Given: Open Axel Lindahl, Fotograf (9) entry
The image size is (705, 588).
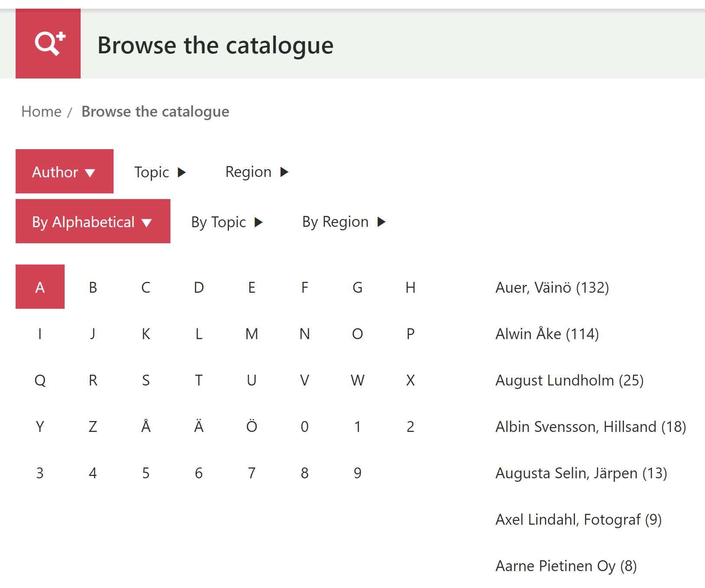Looking at the screenshot, I should point(578,519).
